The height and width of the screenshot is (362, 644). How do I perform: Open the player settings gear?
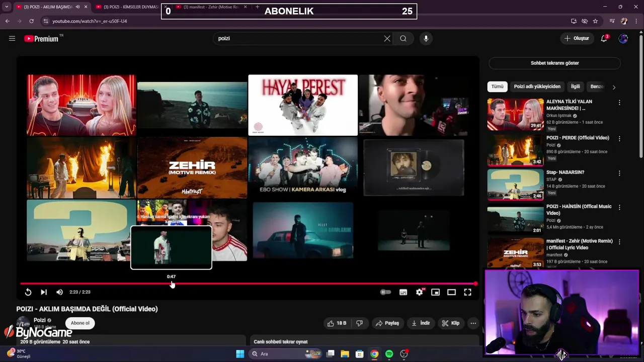[419, 292]
